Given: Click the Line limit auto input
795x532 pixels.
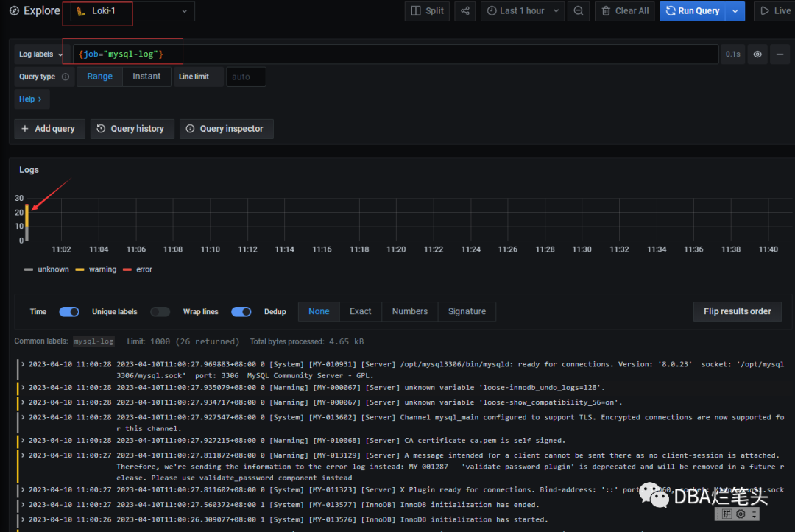Looking at the screenshot, I should tap(246, 77).
